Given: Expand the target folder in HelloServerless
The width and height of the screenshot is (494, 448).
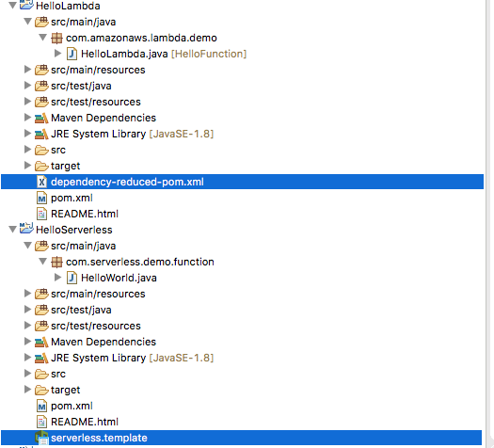Looking at the screenshot, I should point(27,390).
